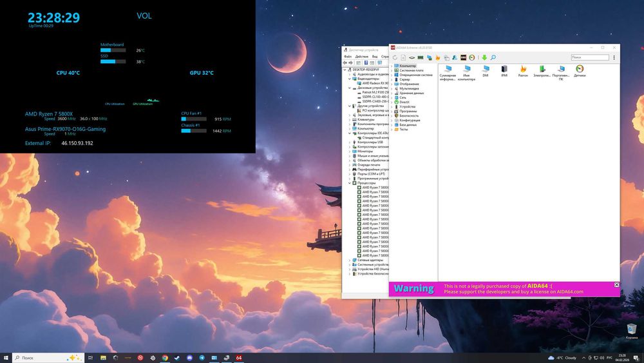Image resolution: width=644 pixels, height=363 pixels.
Task: Collapse the Дисковые устройства node in Device Manager
Action: (350, 88)
